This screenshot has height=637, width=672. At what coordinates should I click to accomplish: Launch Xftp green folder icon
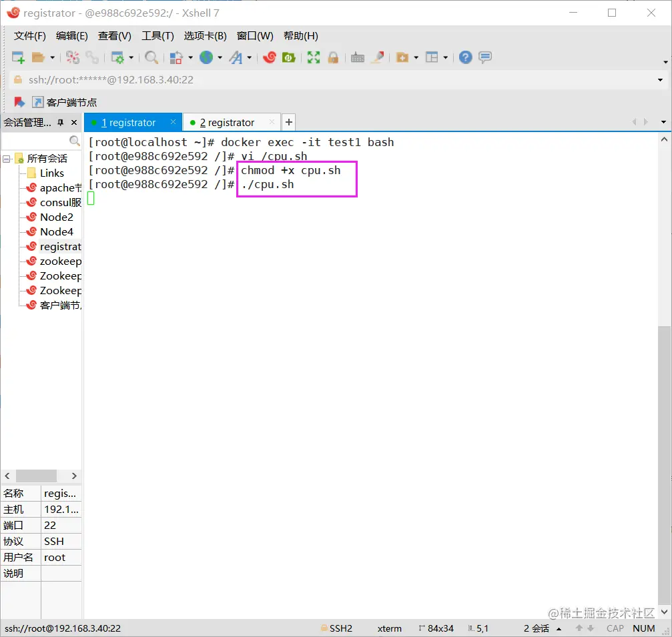289,57
